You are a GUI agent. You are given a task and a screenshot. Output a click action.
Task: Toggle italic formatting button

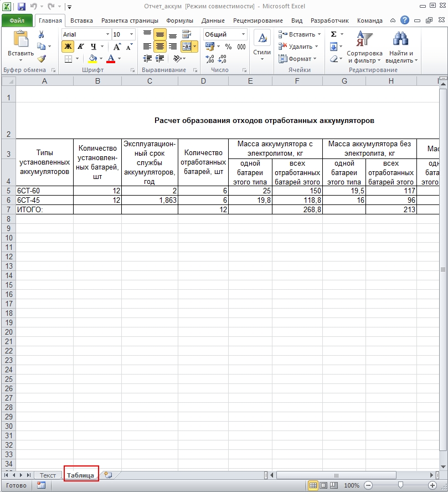point(80,47)
